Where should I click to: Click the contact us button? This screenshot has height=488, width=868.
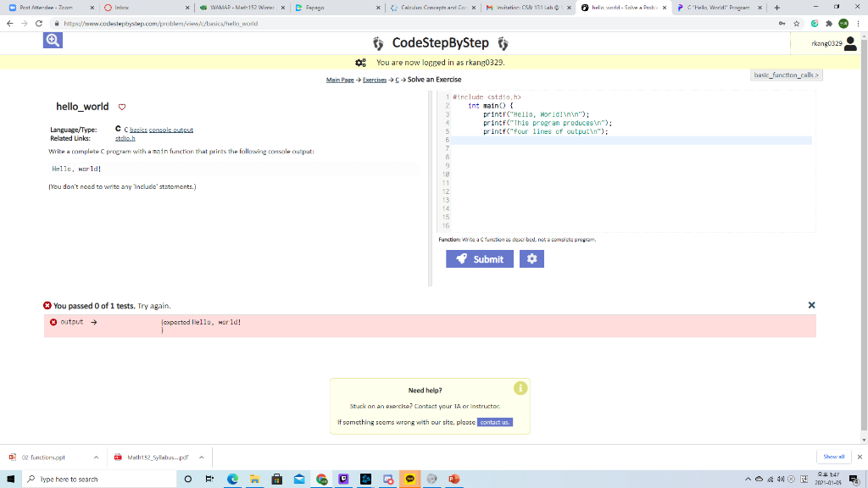(495, 422)
